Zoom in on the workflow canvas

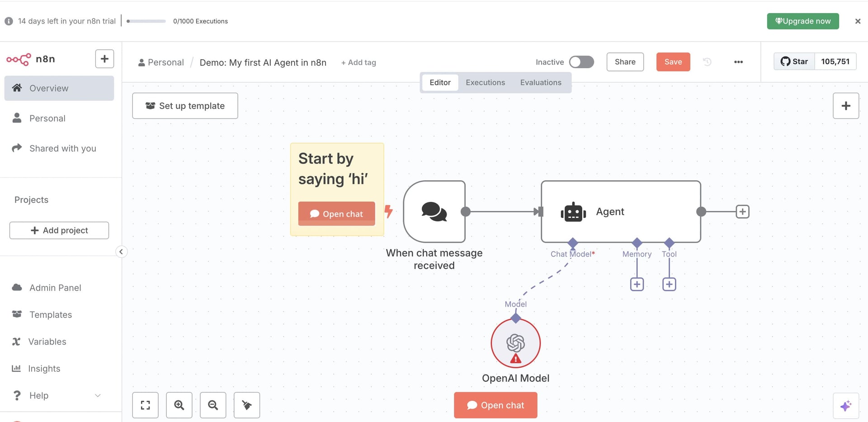click(x=179, y=405)
